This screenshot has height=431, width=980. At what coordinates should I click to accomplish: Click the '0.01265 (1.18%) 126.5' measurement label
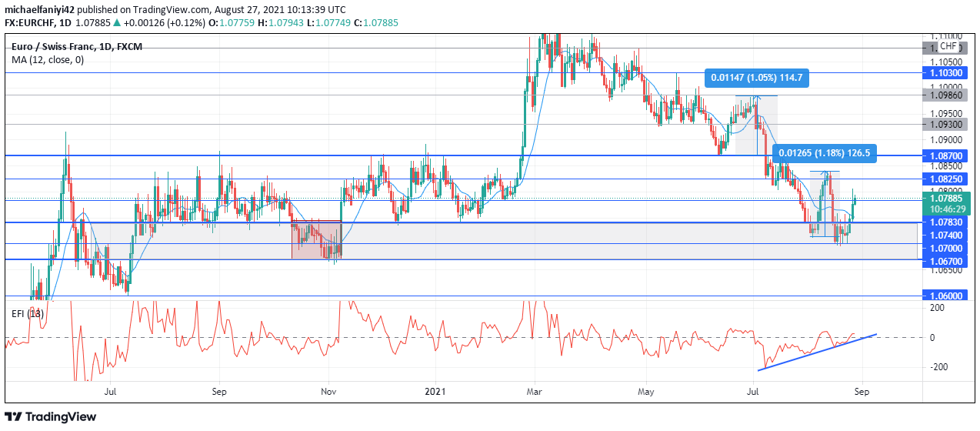(824, 152)
